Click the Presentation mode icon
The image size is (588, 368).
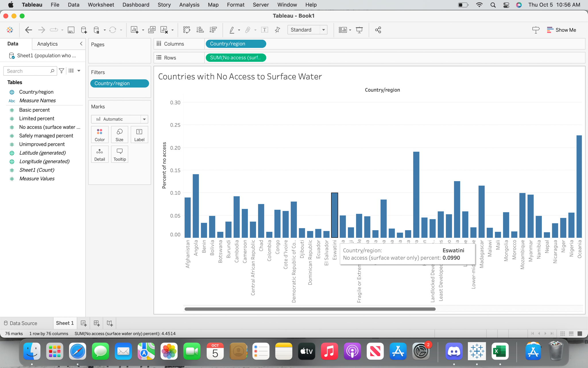pos(359,30)
